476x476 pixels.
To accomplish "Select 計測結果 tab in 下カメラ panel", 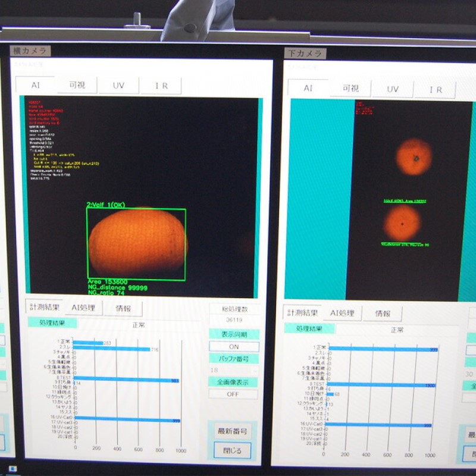I will (303, 312).
